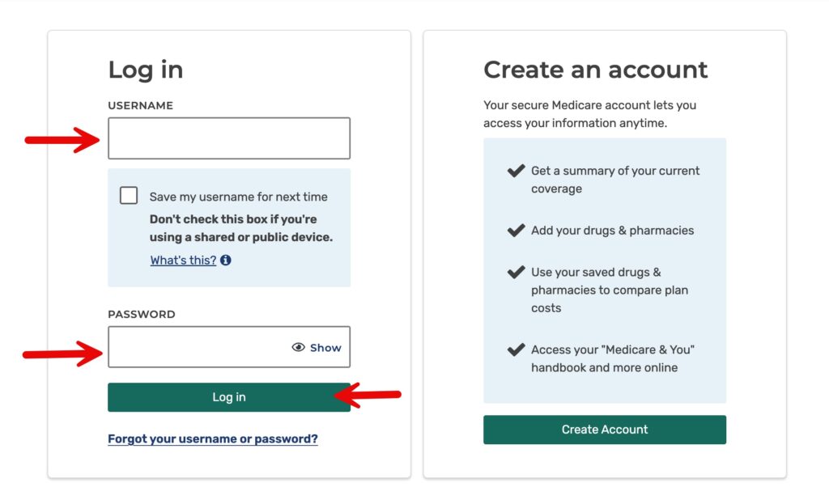Click the eye icon in password field

coord(298,348)
